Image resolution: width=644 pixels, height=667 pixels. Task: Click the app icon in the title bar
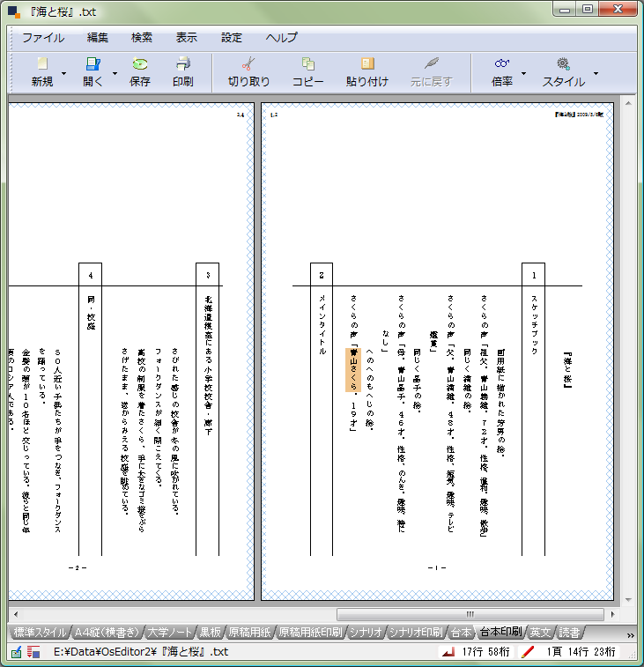tap(14, 12)
